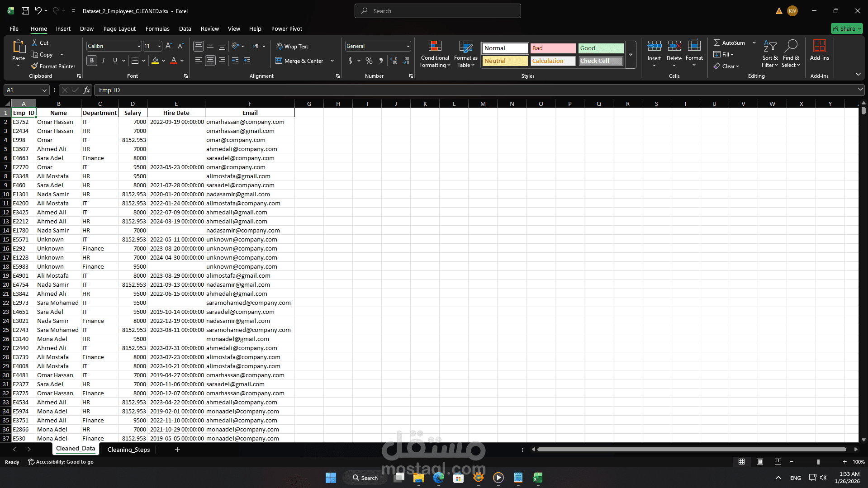
Task: Toggle Underline formatting
Action: click(115, 60)
